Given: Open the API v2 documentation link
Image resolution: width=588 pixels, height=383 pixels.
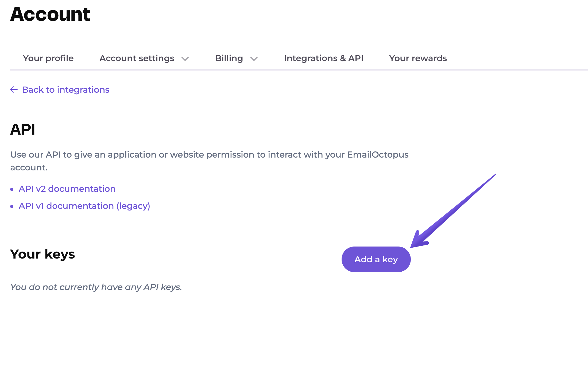Looking at the screenshot, I should pos(67,189).
